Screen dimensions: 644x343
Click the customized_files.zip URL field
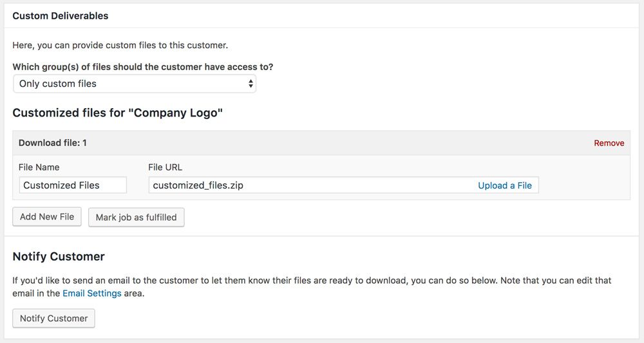coord(309,185)
